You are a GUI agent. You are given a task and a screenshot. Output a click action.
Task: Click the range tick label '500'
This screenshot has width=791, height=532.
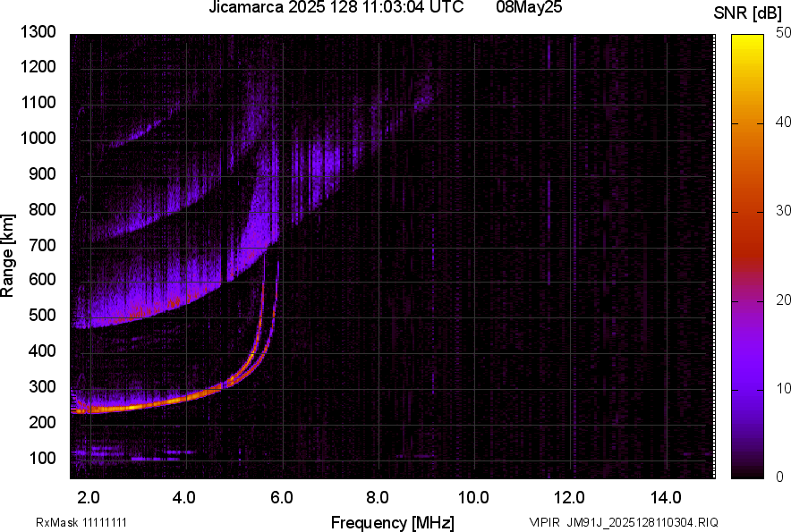[42, 315]
